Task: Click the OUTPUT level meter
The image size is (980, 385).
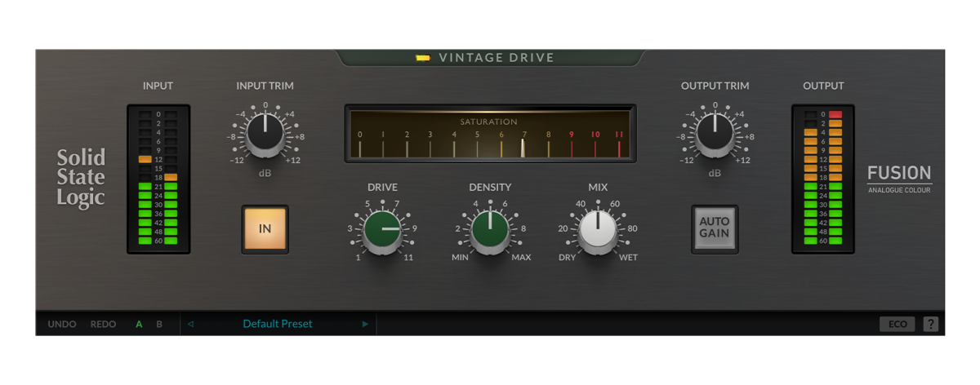Action: tap(823, 178)
